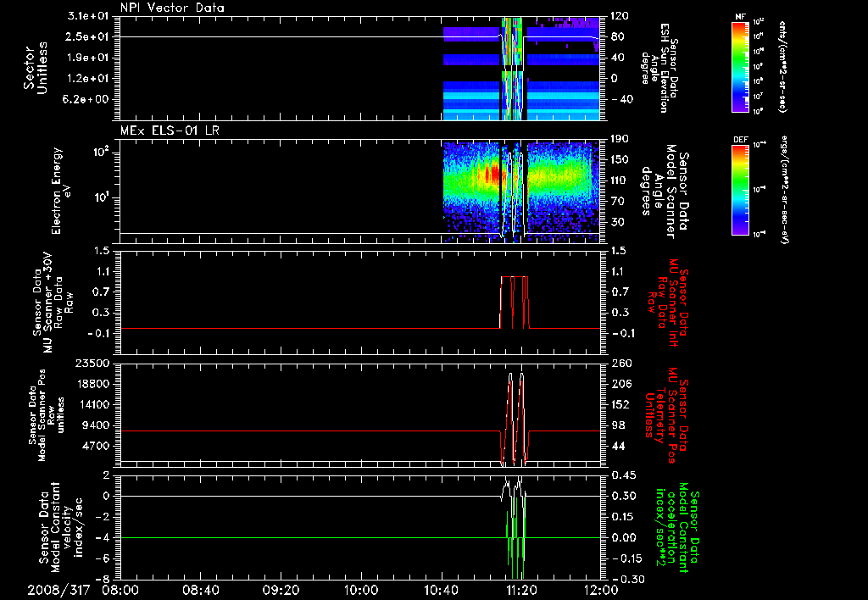Click the 190 scanner angle tick value
This screenshot has height=600, width=868.
(620, 139)
